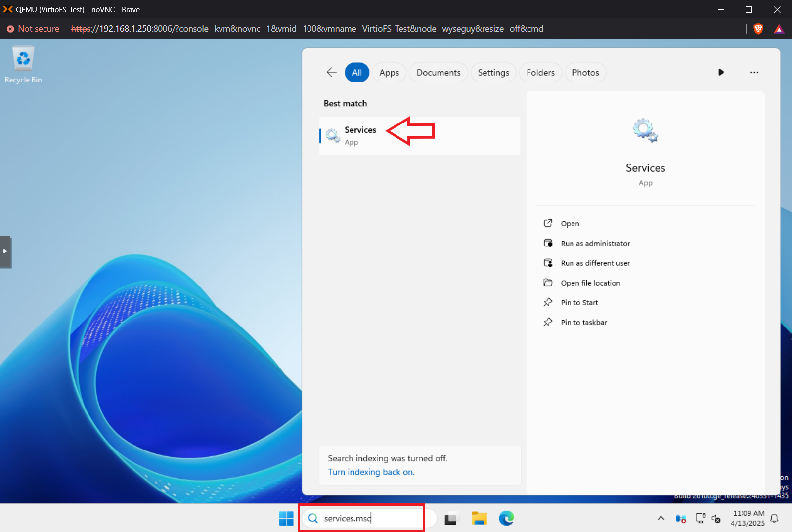Expand the noVNC side control panel handle
Image resolution: width=792 pixels, height=532 pixels.
(x=5, y=251)
